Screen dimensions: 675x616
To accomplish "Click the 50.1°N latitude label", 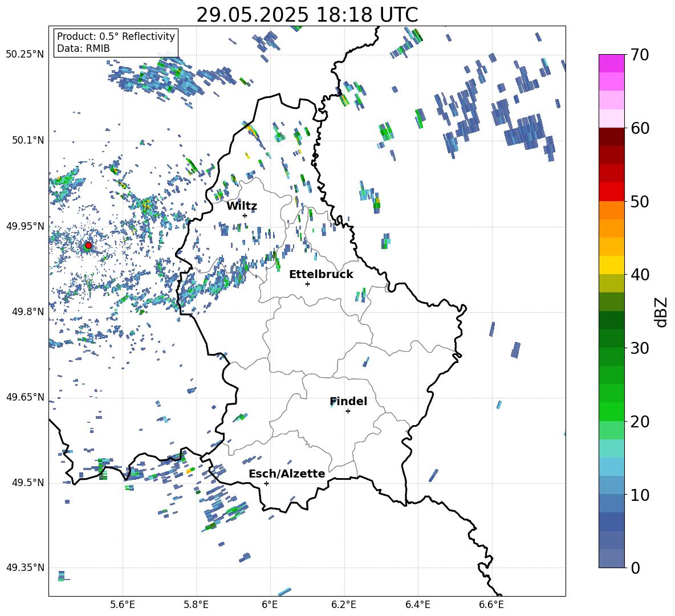I will click(27, 140).
